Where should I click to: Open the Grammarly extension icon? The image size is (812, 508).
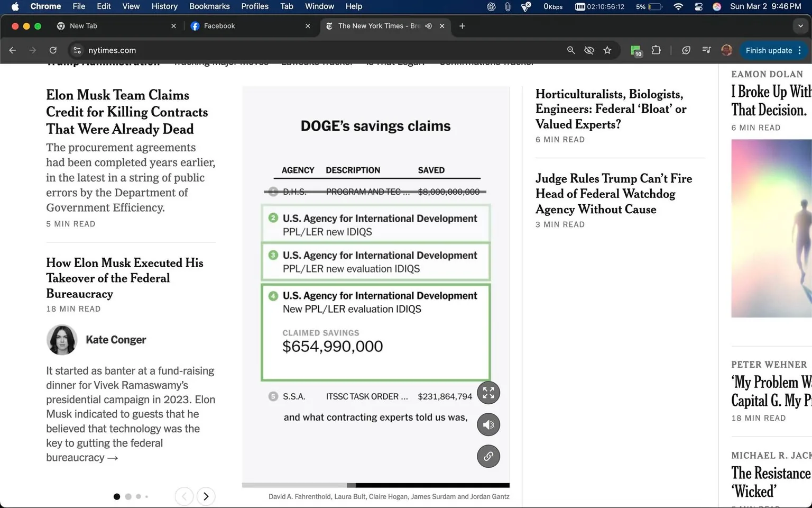(635, 50)
